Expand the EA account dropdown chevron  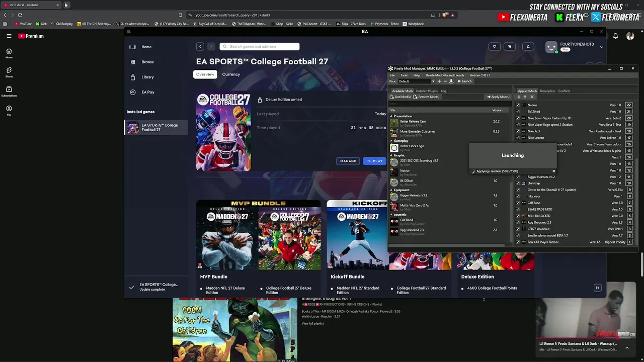[601, 47]
